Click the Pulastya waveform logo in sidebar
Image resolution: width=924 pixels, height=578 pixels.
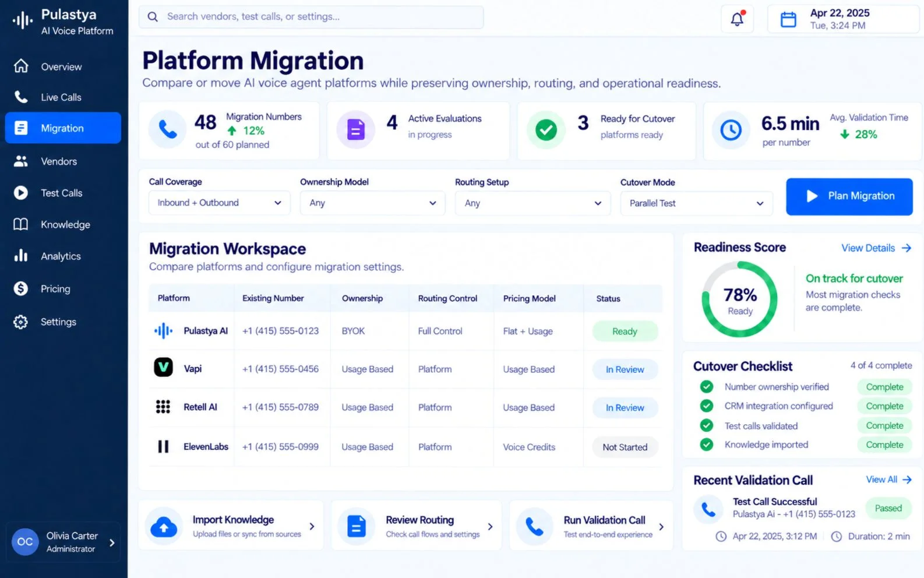click(23, 21)
